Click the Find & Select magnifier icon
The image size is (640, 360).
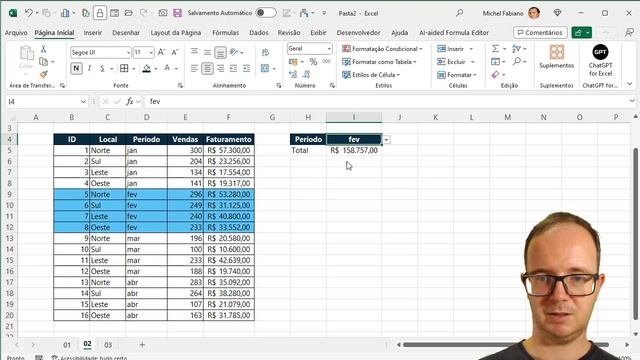(517, 62)
